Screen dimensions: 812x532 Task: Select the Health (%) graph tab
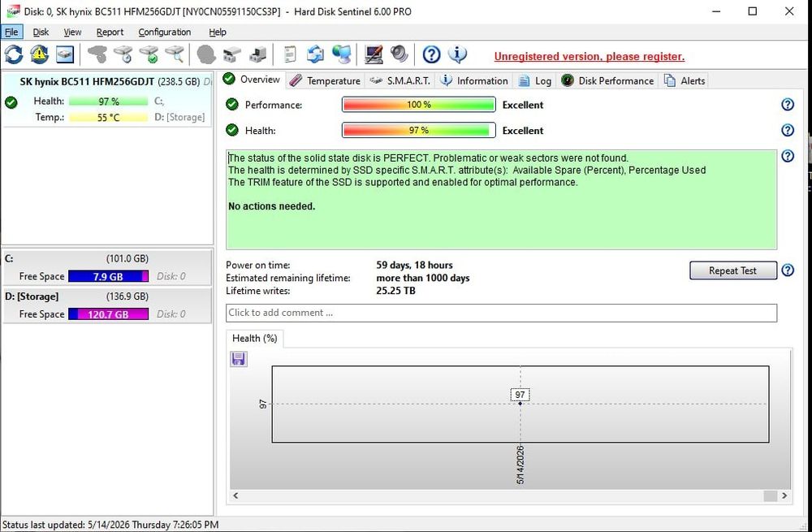[255, 338]
